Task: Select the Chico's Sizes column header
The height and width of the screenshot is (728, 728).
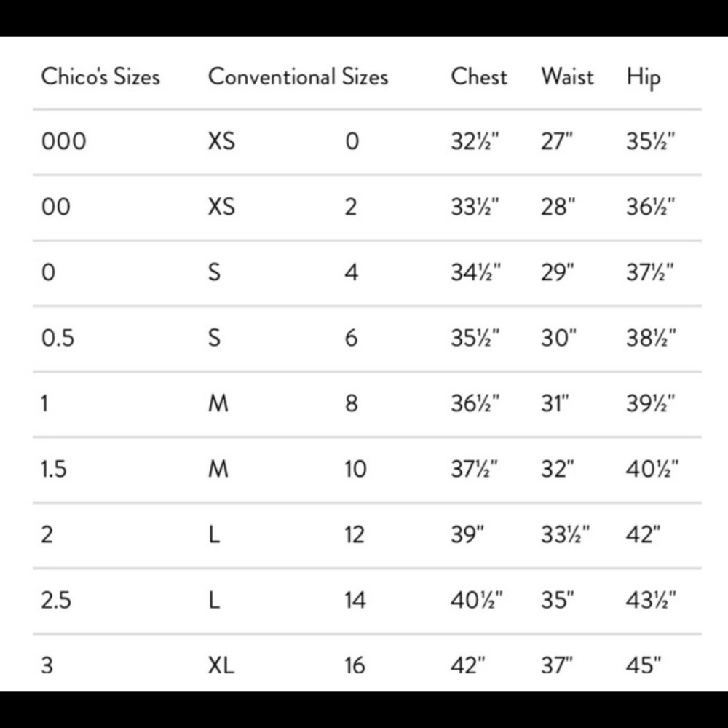Action: (x=100, y=76)
